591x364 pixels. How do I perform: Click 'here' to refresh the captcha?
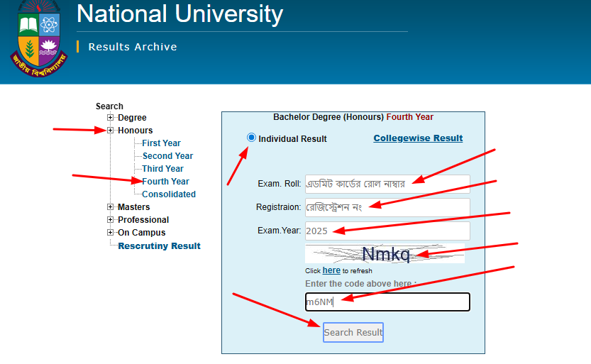(x=331, y=270)
